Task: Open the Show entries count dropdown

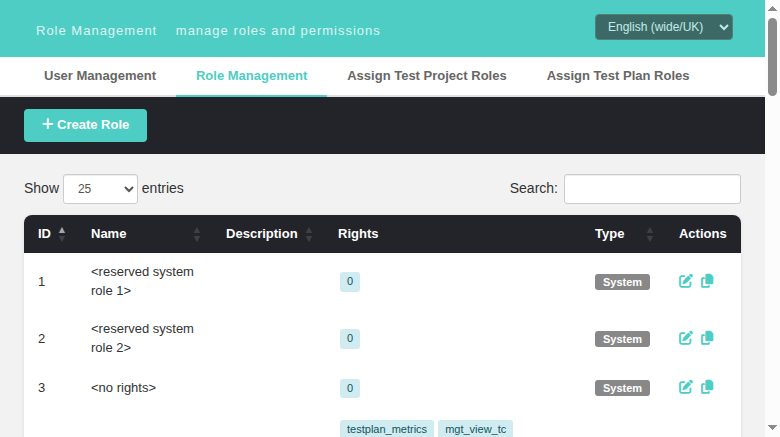Action: [x=100, y=189]
